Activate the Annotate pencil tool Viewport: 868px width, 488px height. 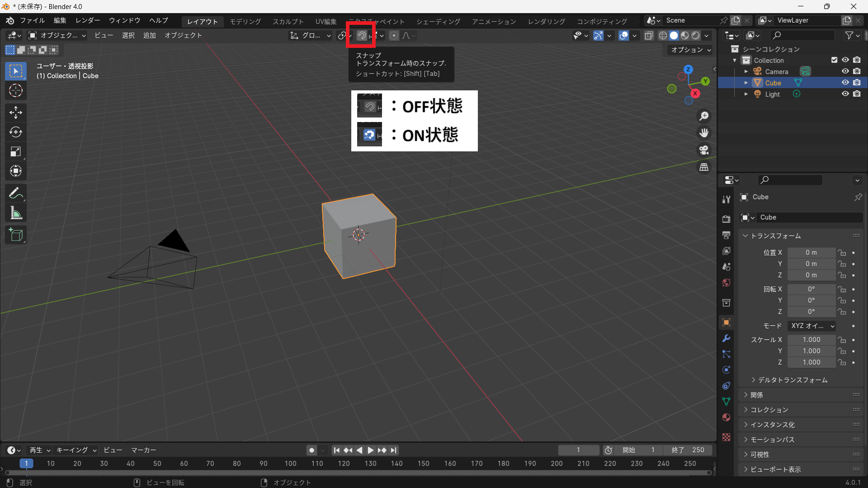click(x=16, y=193)
